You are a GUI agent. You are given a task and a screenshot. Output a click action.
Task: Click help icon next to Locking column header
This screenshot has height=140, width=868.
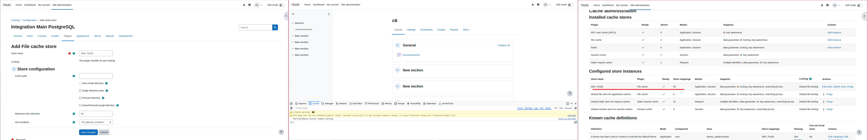point(810,79)
